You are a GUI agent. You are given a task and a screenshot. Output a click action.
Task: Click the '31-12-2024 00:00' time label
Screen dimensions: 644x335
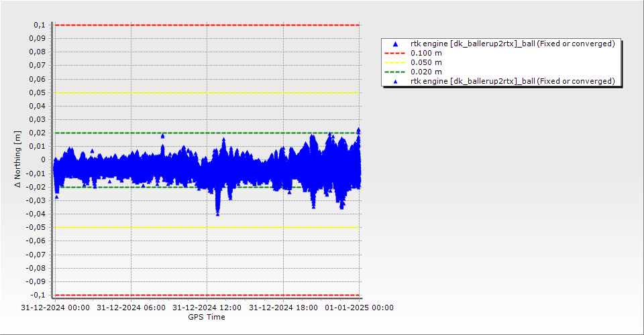[x=55, y=308]
